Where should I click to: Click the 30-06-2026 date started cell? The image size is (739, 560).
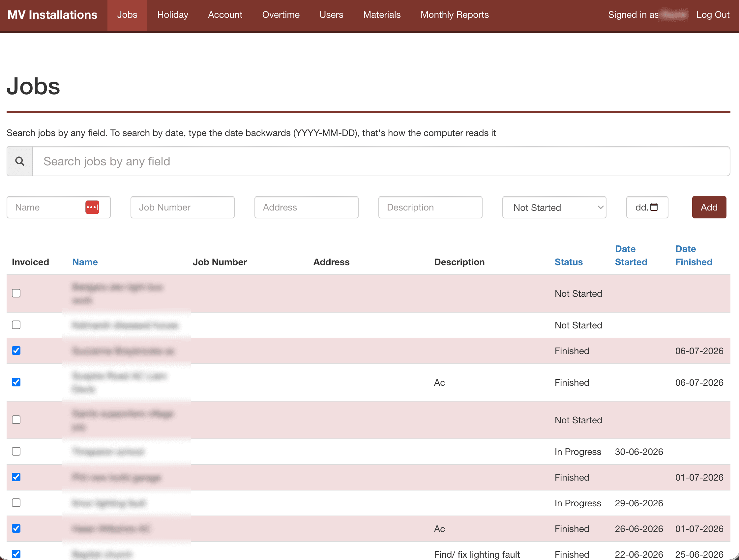(x=639, y=452)
